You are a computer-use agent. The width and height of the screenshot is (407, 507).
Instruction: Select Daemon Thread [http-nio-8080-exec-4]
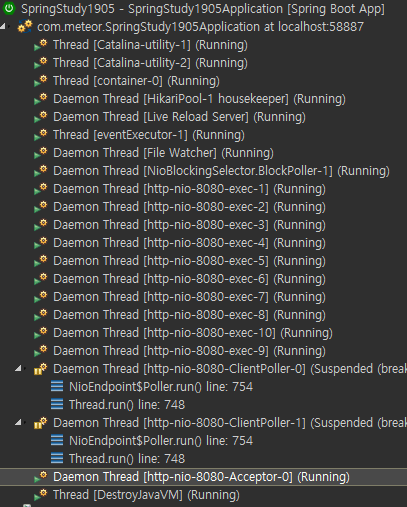[189, 243]
